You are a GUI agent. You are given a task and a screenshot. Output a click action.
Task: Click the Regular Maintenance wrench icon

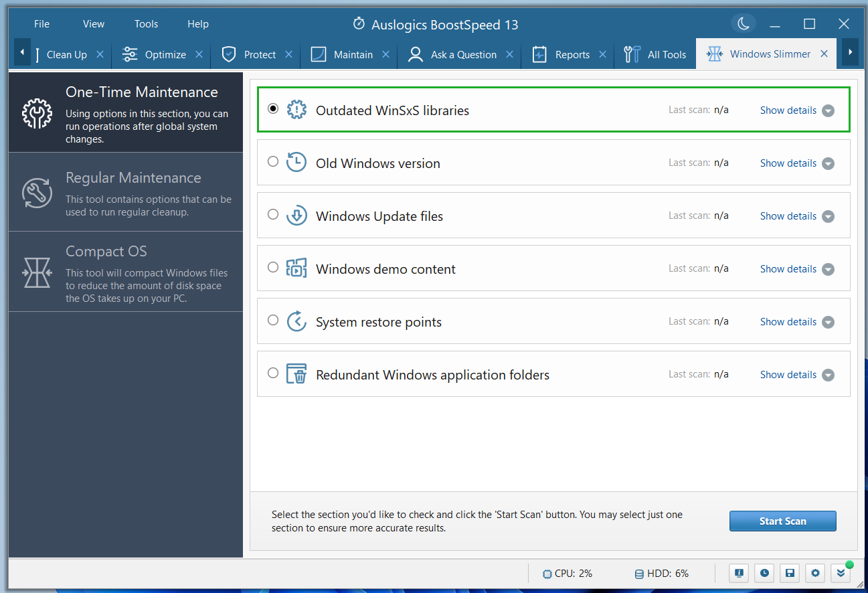pos(37,193)
